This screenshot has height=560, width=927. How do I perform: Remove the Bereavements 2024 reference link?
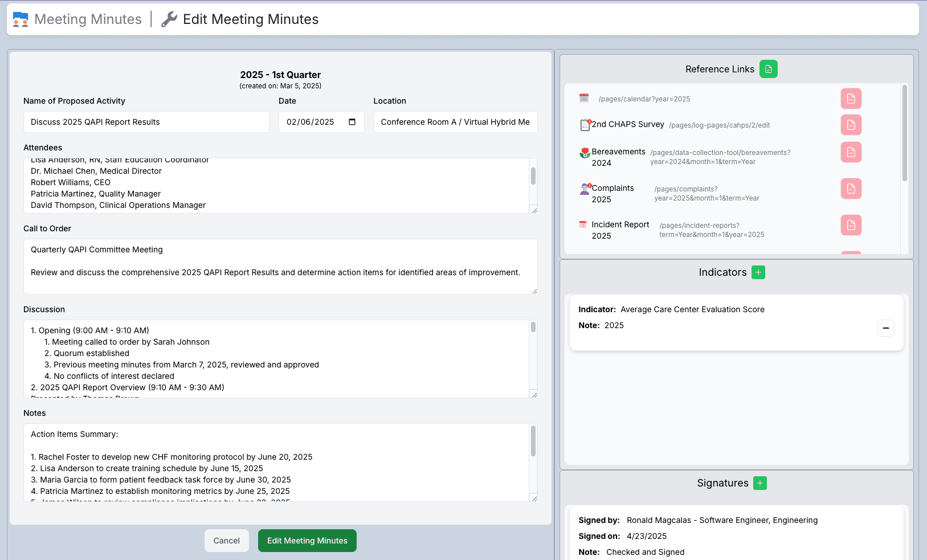851,152
